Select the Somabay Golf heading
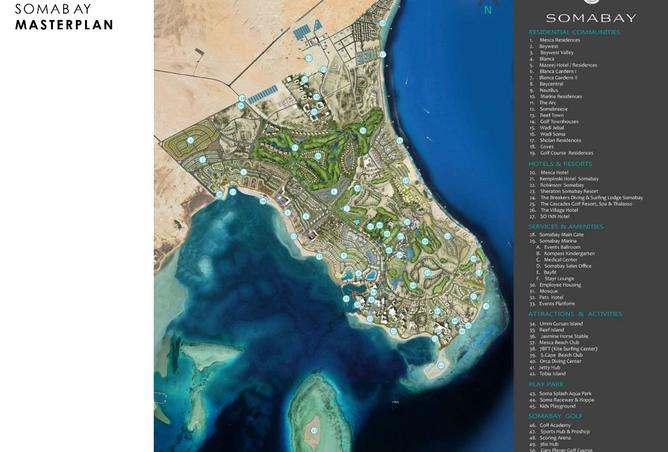The height and width of the screenshot is (452, 668). coord(556,416)
